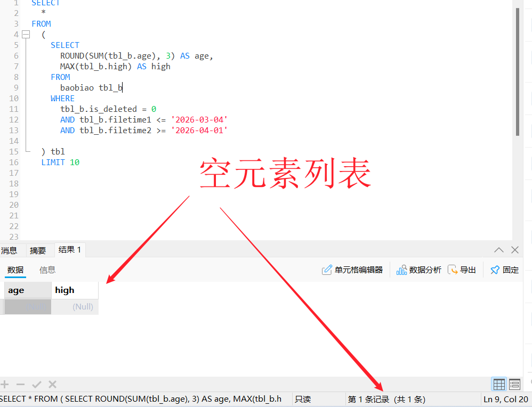Collapse the subquery fold on line 4
532x407 pixels.
coord(25,35)
